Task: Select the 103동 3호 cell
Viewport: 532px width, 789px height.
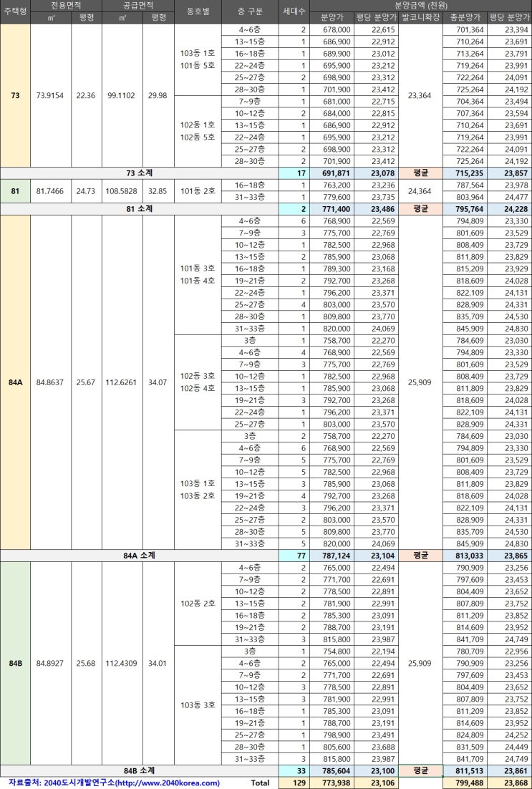Action: pyautogui.click(x=198, y=705)
